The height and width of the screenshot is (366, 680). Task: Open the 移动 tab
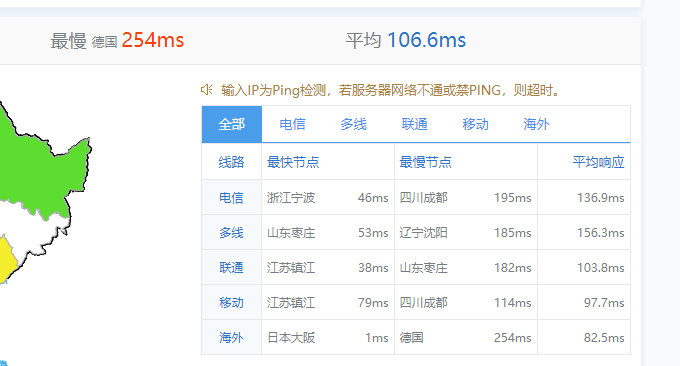click(475, 124)
